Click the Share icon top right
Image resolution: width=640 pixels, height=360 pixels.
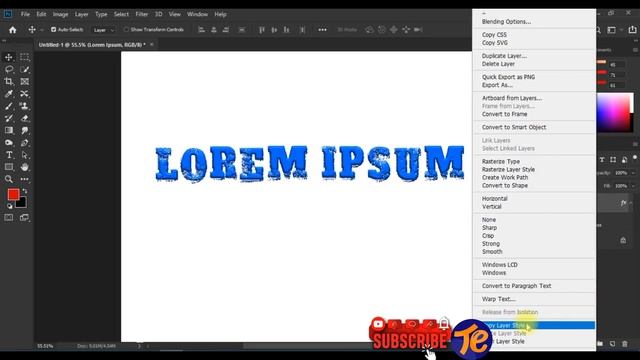pos(632,30)
